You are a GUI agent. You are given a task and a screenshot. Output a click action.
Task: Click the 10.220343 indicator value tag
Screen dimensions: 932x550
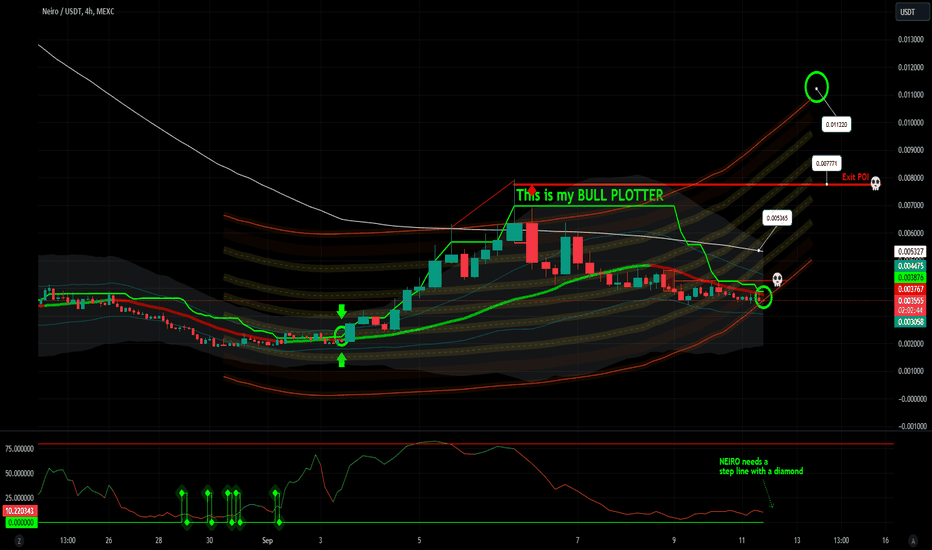[20, 511]
